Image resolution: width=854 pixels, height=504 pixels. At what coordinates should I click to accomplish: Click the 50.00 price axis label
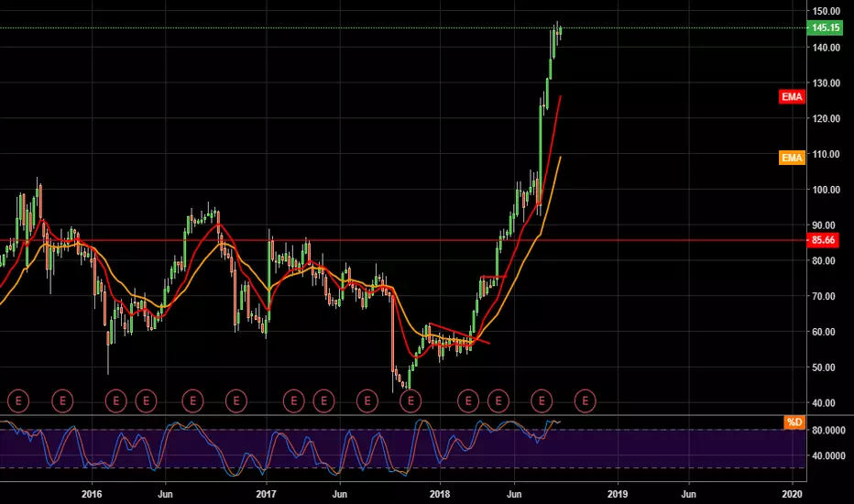(824, 367)
